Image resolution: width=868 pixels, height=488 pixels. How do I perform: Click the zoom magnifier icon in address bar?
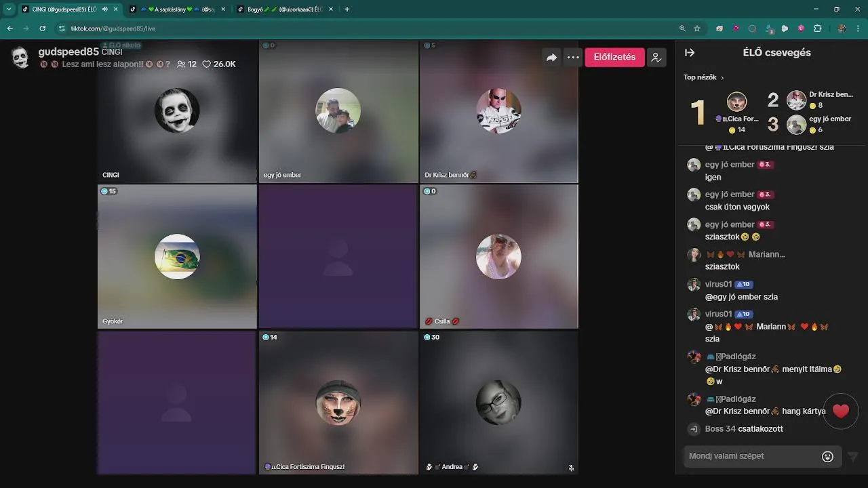point(682,28)
